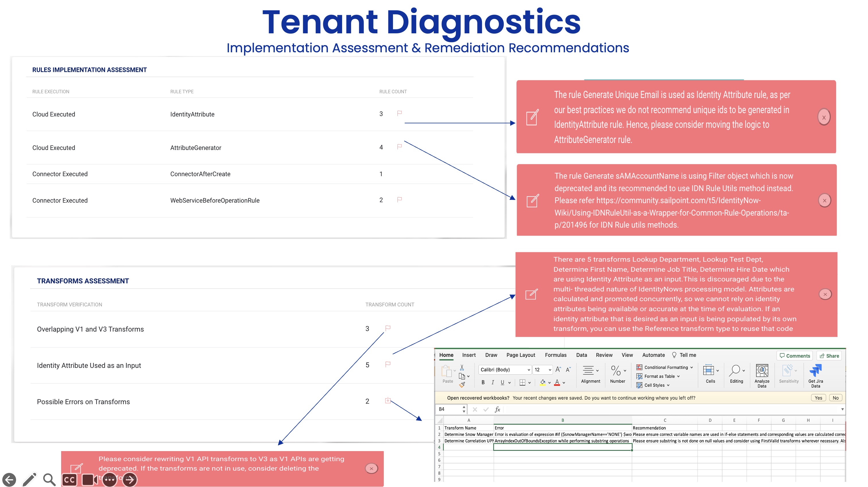Open the Formulas ribbon tab

pos(555,355)
